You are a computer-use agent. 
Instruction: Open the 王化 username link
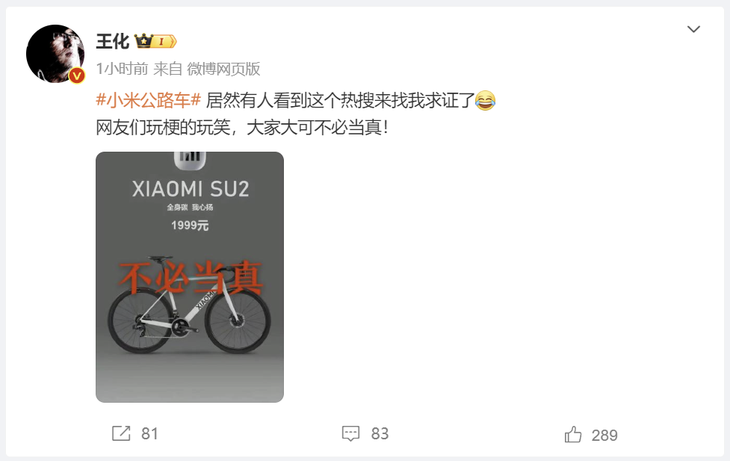click(112, 41)
